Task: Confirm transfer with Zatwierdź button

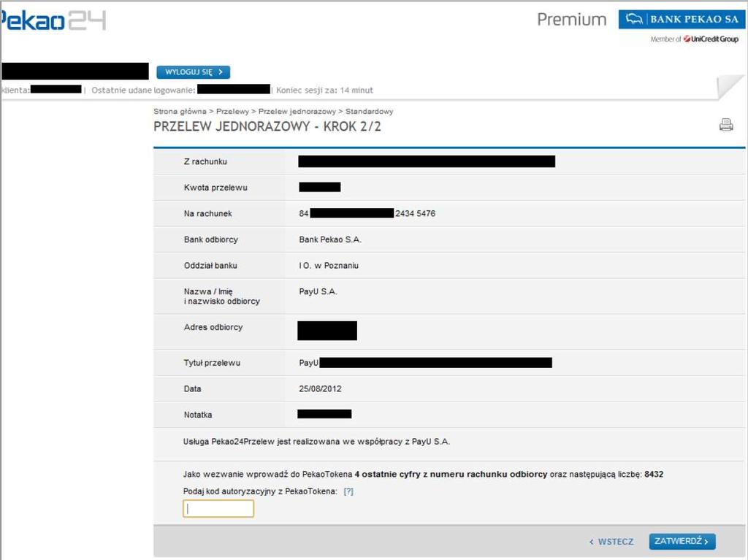Action: point(682,542)
